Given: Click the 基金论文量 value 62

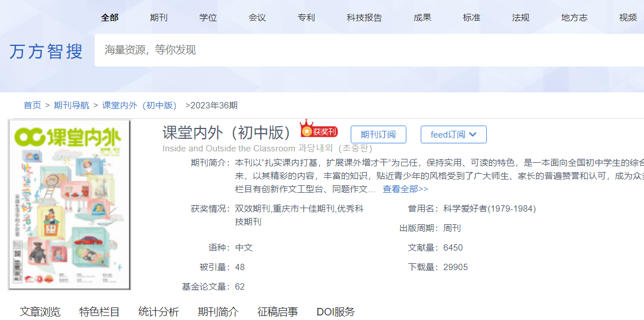Looking at the screenshot, I should 240,287.
